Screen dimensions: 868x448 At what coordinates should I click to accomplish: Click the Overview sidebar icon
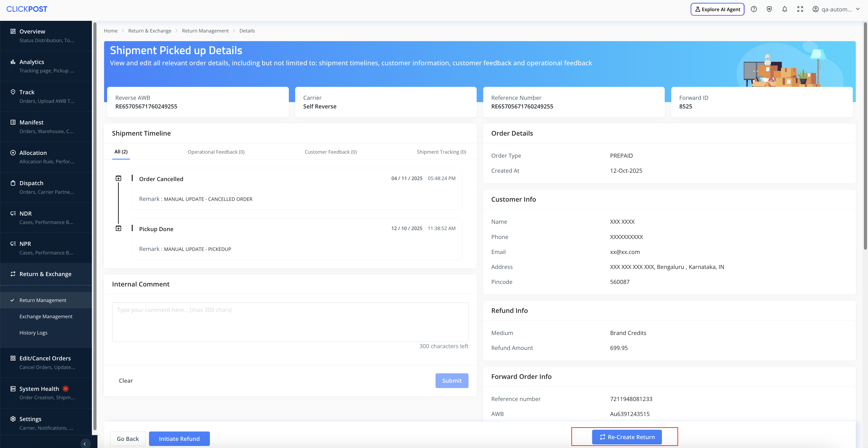point(13,31)
